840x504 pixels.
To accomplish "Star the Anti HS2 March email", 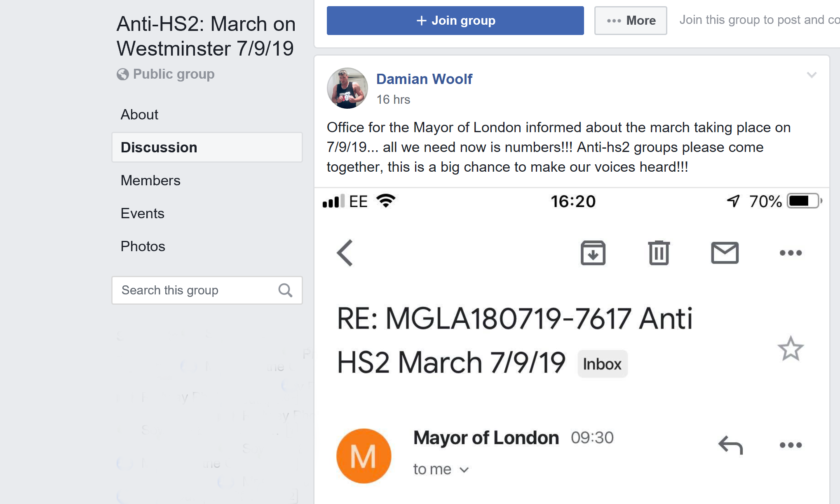I will [791, 349].
